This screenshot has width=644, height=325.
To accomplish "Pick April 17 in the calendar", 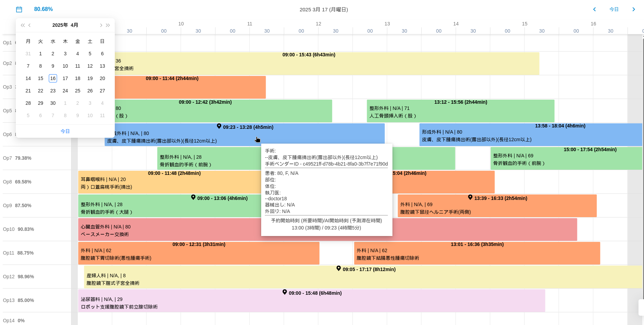I will pyautogui.click(x=65, y=78).
